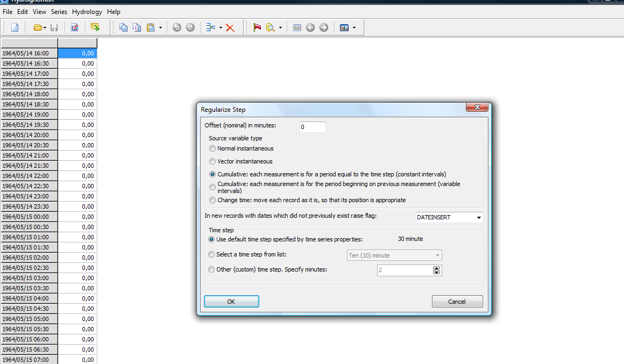
Task: Redo the last undone action
Action: pos(190,27)
